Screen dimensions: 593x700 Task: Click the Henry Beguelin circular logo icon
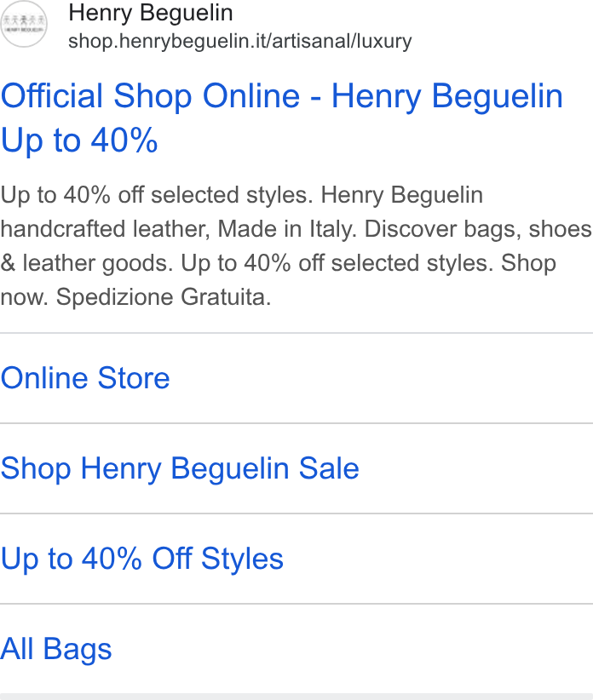pyautogui.click(x=24, y=24)
